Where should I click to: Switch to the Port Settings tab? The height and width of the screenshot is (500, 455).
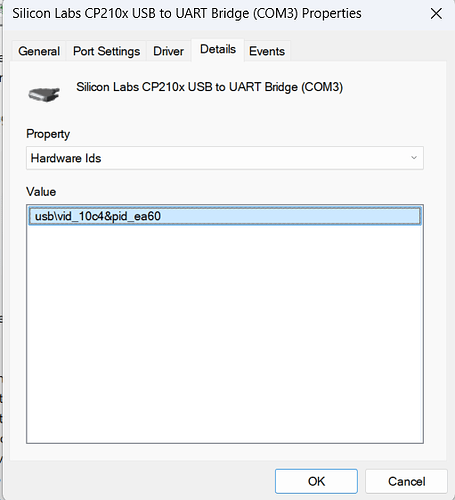106,51
